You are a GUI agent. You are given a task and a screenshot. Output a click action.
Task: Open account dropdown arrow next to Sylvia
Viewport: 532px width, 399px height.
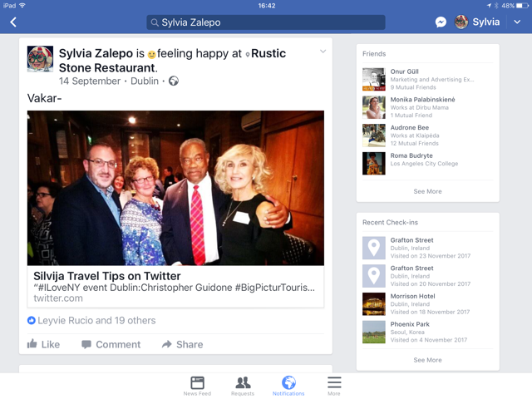(517, 22)
